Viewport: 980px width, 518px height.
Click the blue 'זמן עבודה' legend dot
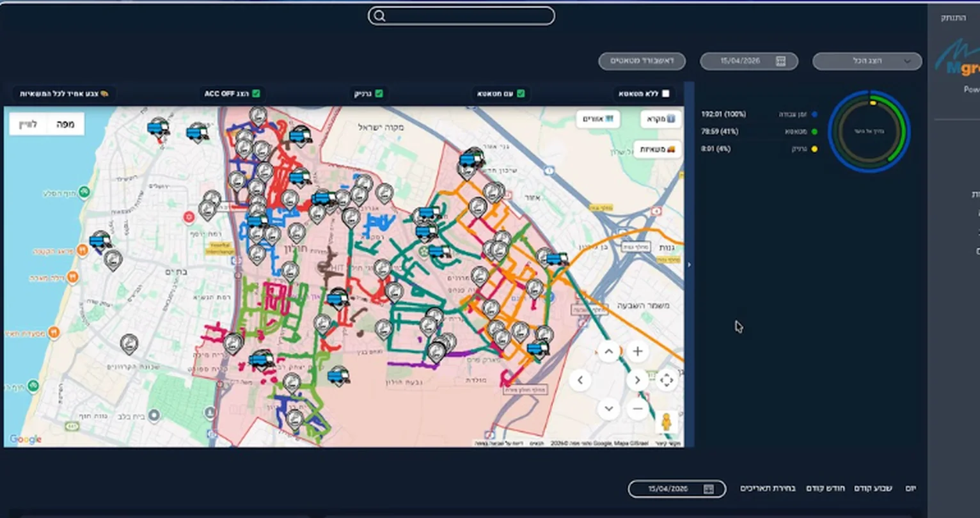814,114
